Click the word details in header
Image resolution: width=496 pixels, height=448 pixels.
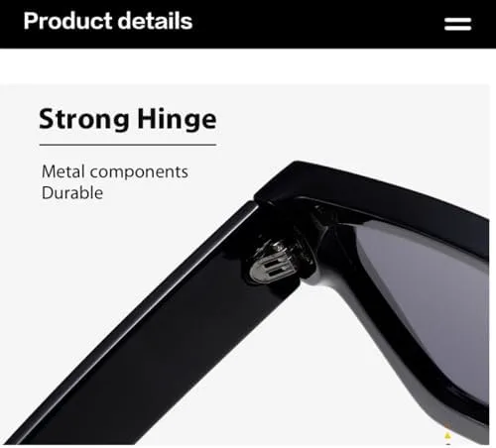point(155,21)
